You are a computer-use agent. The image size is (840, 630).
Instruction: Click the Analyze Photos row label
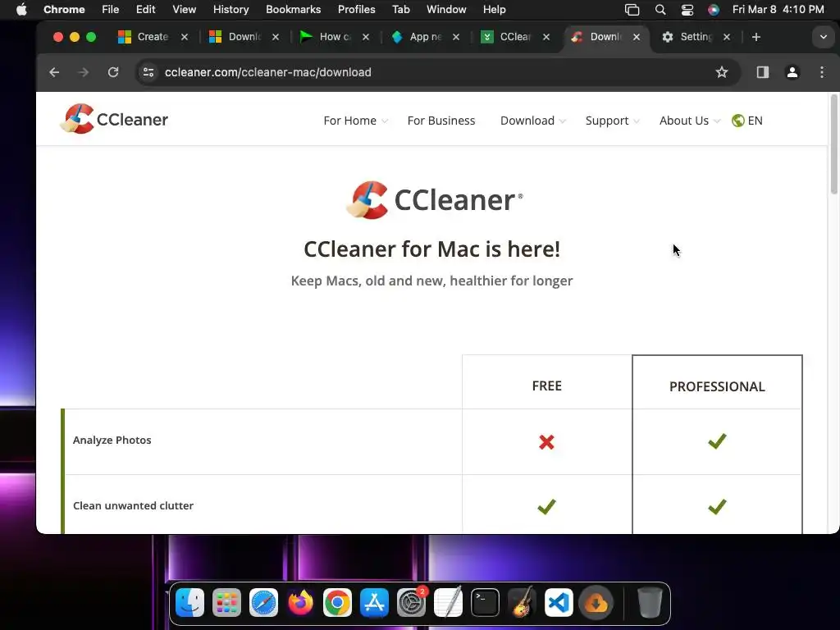[x=112, y=440]
